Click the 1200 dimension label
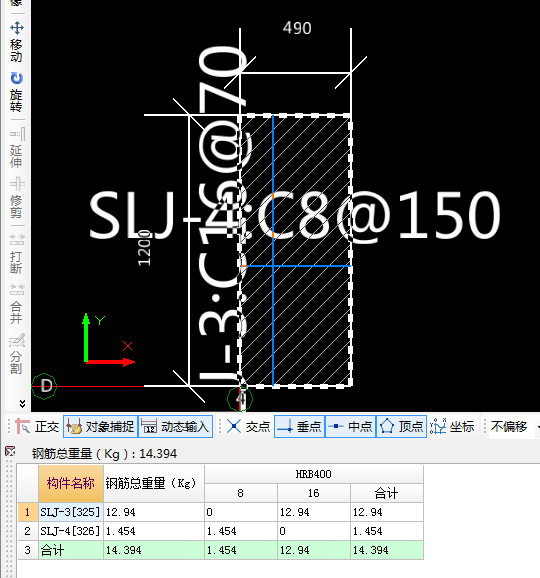540x578 pixels. 144,248
